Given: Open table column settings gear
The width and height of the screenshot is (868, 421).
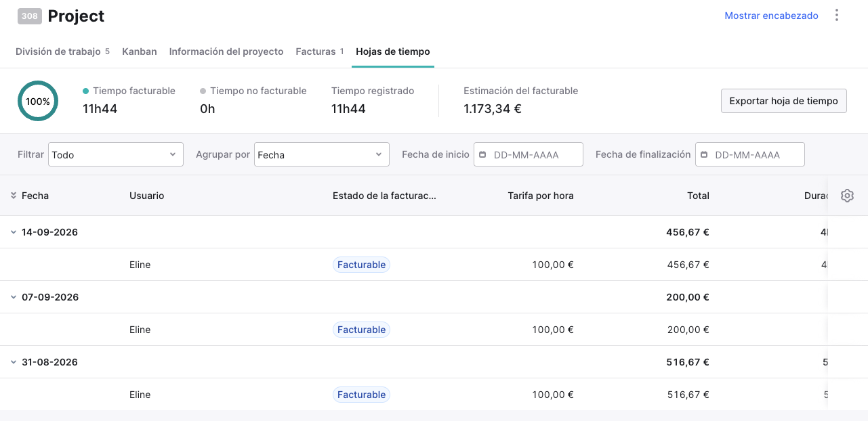Looking at the screenshot, I should coord(847,196).
